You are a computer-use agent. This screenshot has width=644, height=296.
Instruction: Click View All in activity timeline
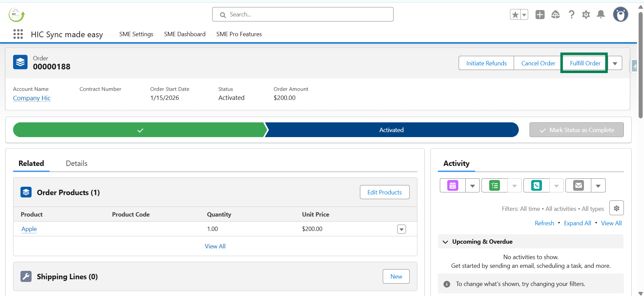(x=611, y=223)
